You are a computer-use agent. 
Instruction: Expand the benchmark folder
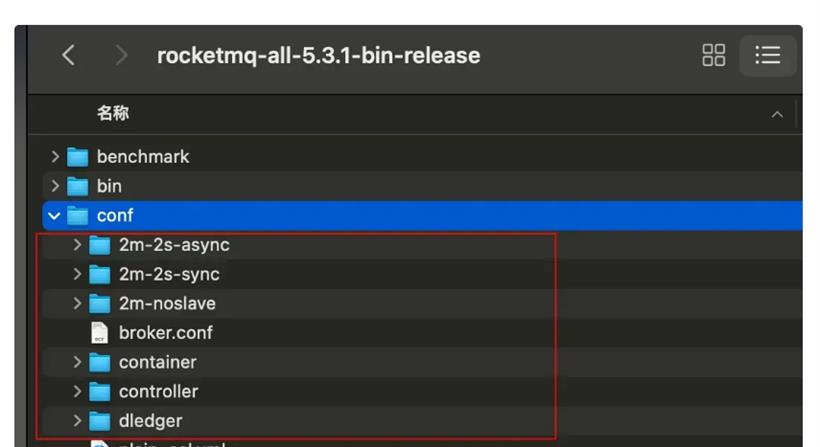pyautogui.click(x=55, y=157)
